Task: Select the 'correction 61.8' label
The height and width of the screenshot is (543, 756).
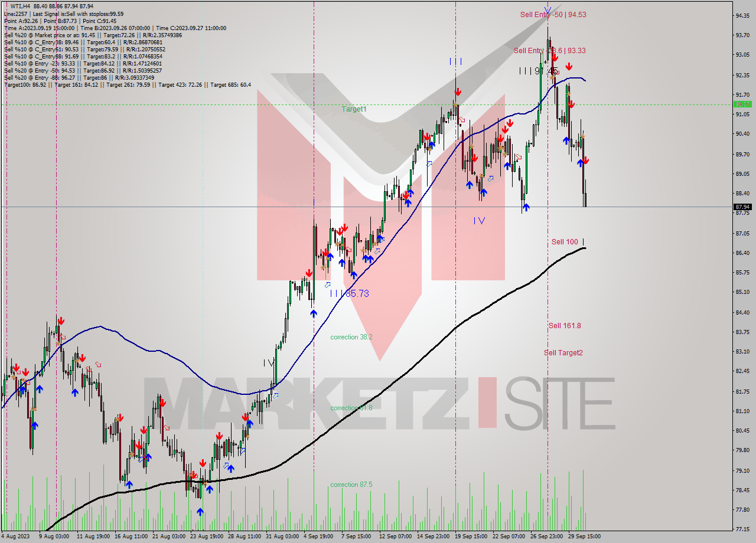Action: (351, 408)
